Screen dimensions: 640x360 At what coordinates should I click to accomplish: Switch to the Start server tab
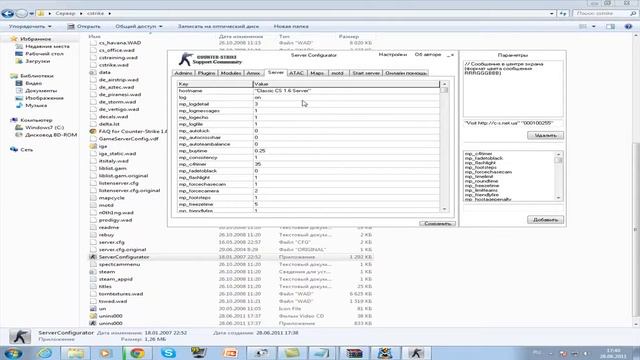point(366,73)
